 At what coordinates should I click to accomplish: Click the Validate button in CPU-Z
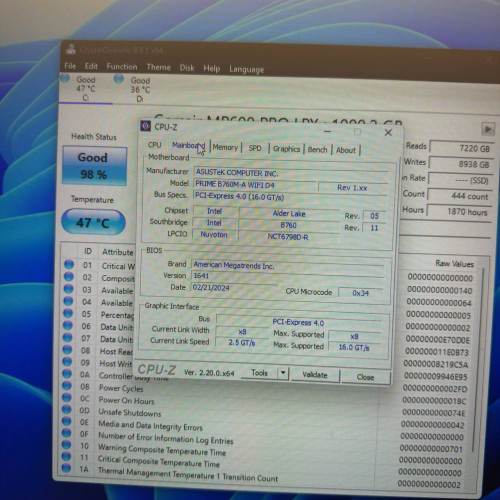coord(315,375)
